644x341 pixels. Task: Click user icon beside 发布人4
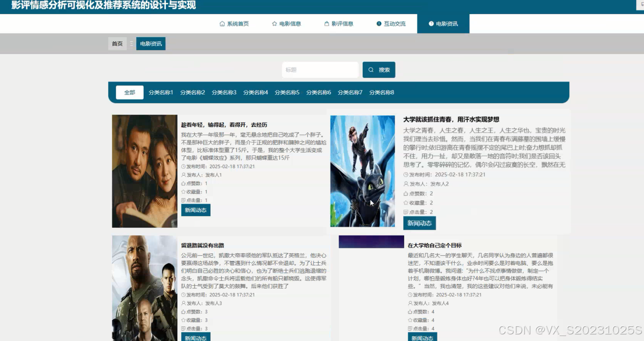(410, 303)
